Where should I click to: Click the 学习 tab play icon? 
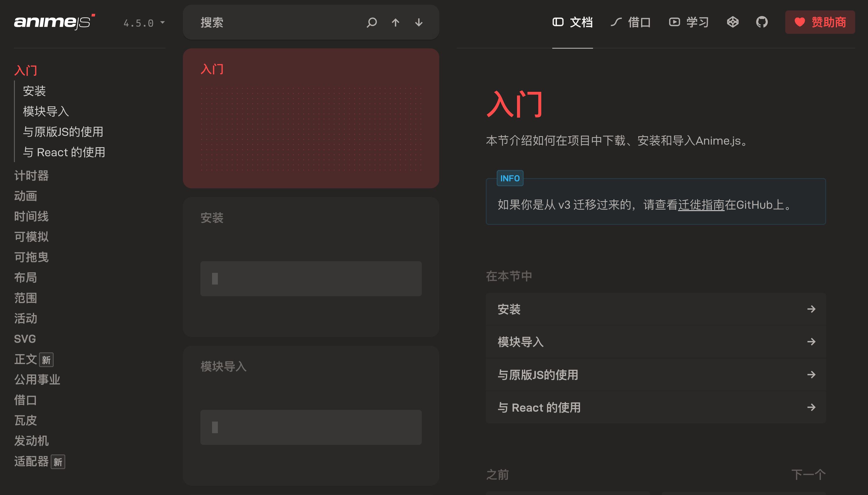click(674, 22)
